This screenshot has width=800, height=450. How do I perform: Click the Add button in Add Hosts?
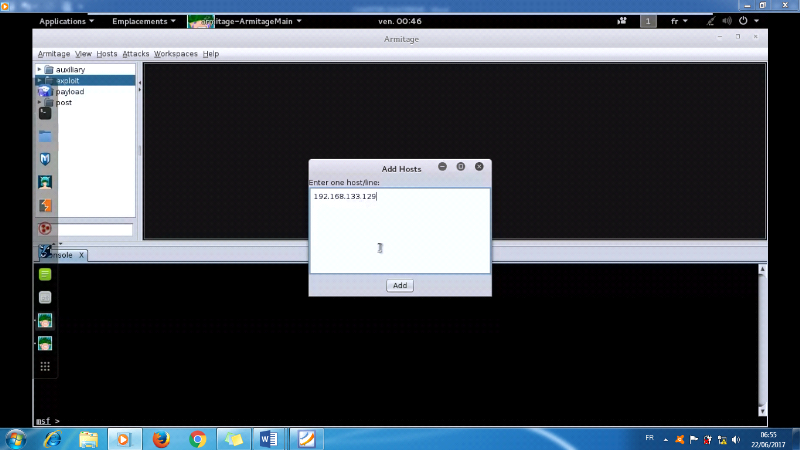[x=399, y=285]
